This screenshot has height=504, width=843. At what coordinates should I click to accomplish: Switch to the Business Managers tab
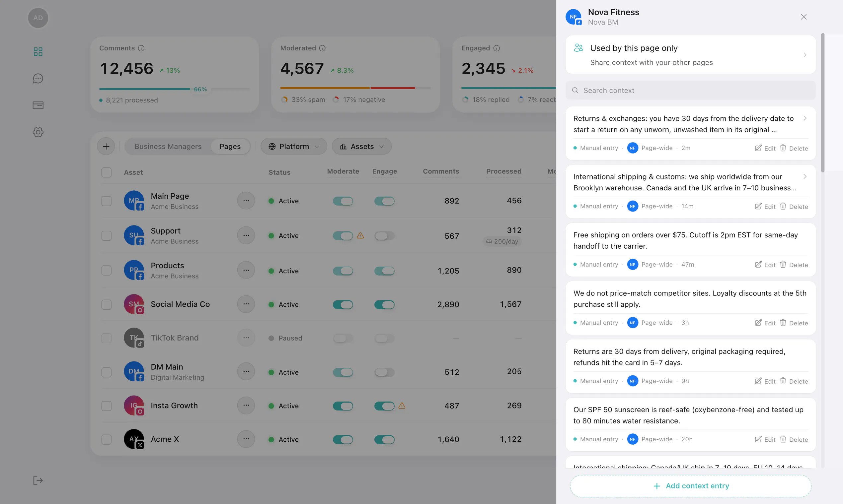tap(168, 146)
